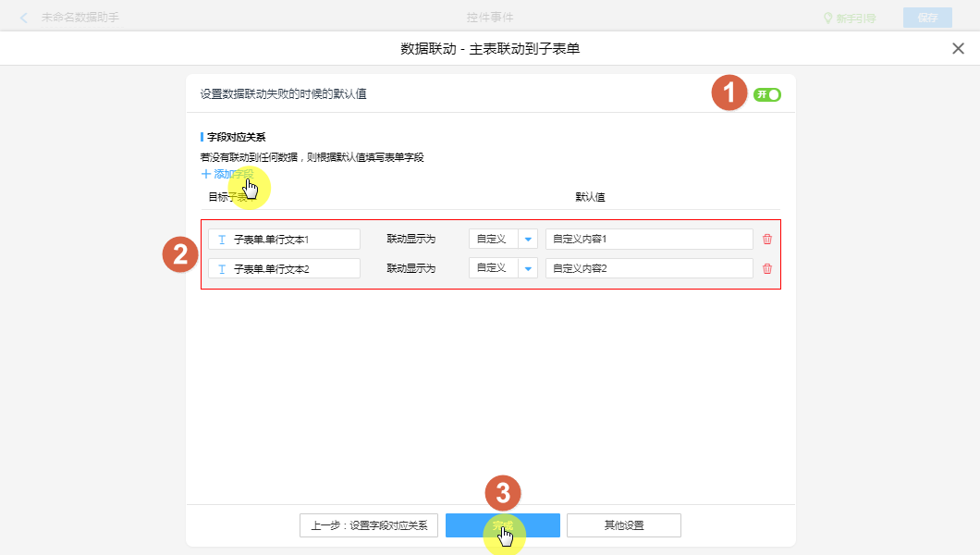980x555 pixels.
Task: Toggle off the default value switch
Action: tap(767, 94)
